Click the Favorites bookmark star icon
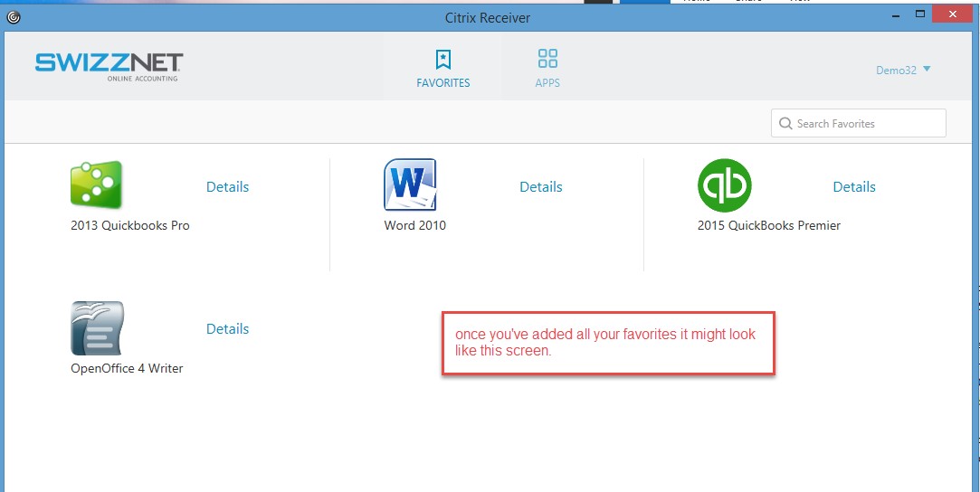 [443, 60]
